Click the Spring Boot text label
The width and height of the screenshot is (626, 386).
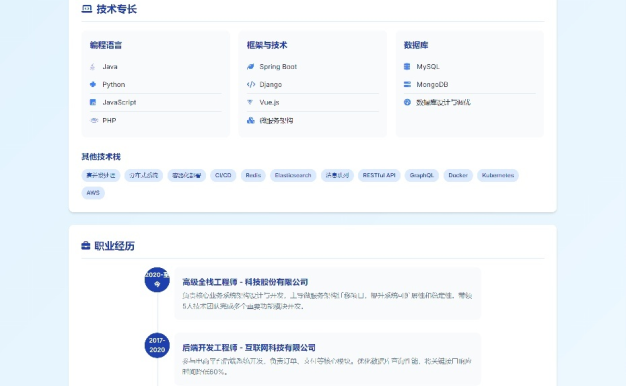[278, 67]
